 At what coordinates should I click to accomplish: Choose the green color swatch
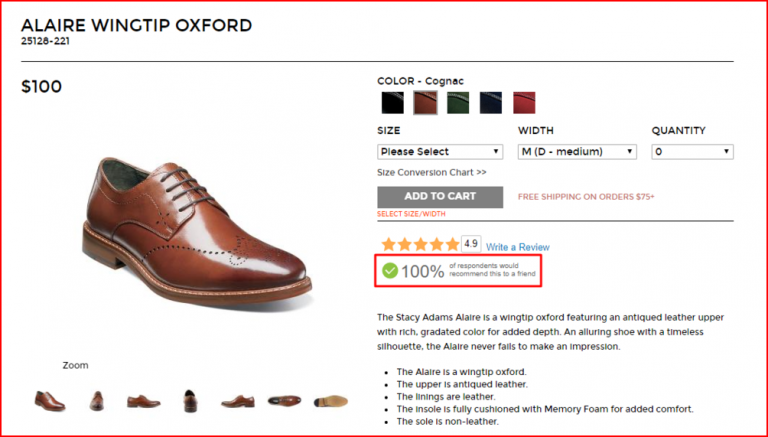[458, 102]
